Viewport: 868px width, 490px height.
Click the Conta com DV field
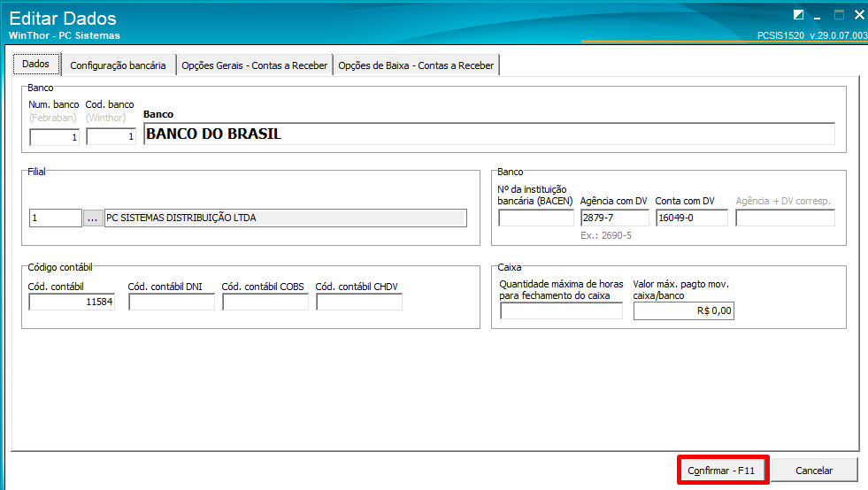point(691,218)
